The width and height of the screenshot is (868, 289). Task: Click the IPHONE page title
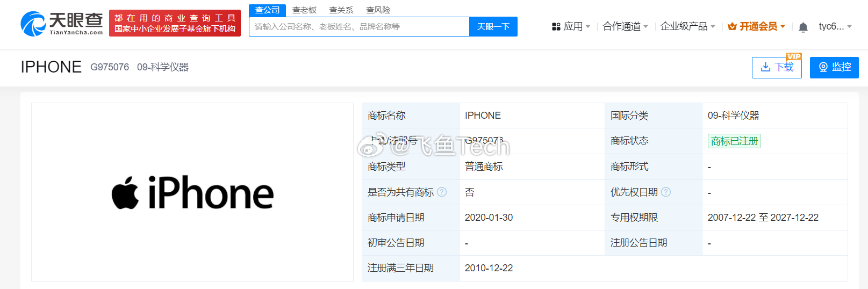click(x=51, y=67)
